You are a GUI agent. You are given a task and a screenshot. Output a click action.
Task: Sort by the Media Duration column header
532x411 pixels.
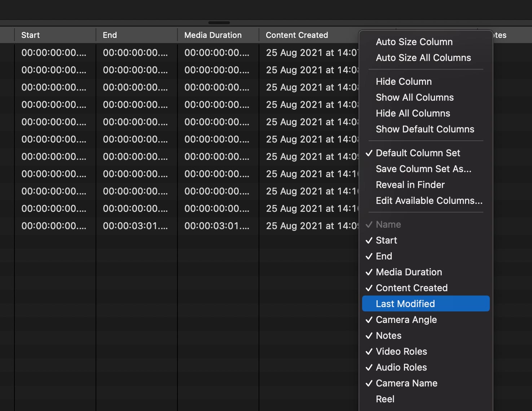point(218,35)
